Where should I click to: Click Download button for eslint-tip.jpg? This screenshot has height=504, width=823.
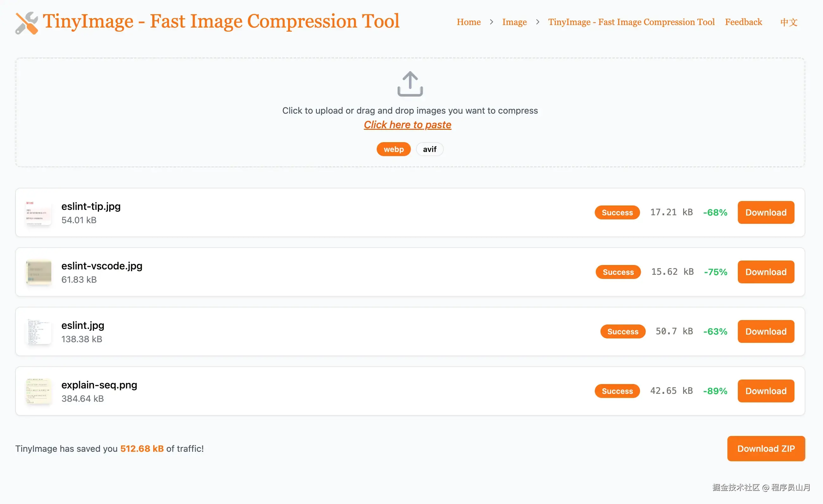click(x=766, y=212)
